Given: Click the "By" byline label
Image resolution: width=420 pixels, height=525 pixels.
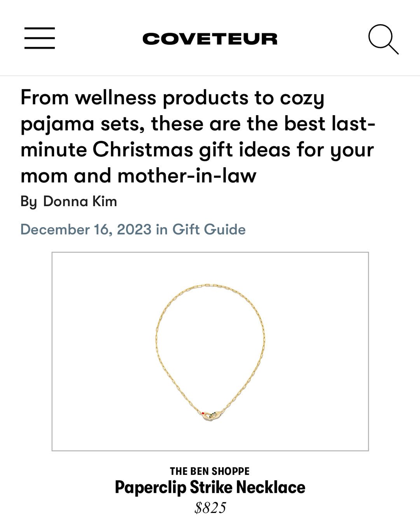Looking at the screenshot, I should (x=28, y=201).
